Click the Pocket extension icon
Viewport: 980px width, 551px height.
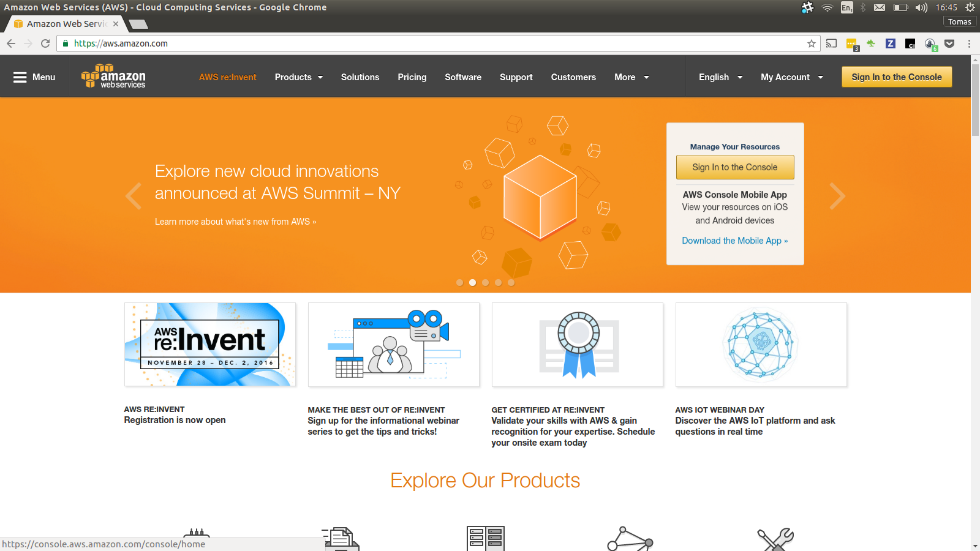(x=949, y=43)
